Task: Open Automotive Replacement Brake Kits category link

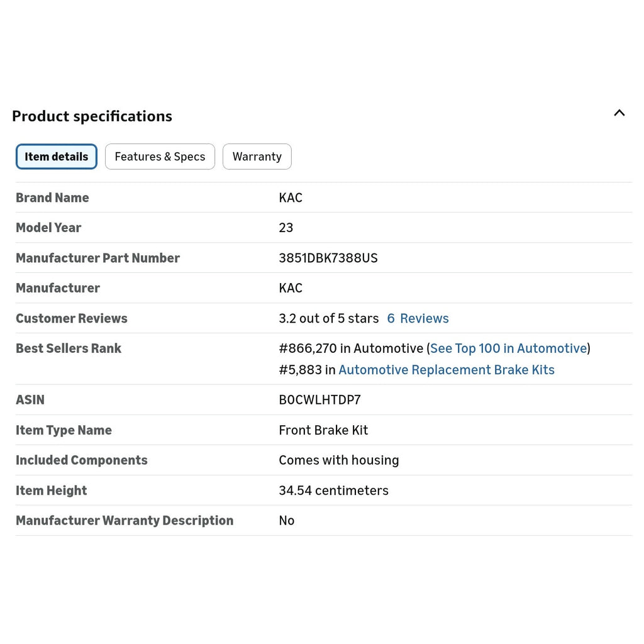Action: [x=447, y=370]
